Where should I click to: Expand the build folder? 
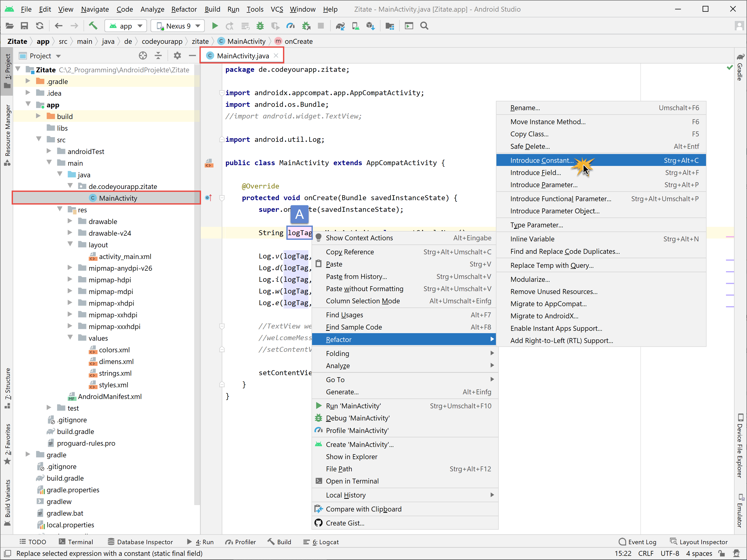(x=38, y=116)
